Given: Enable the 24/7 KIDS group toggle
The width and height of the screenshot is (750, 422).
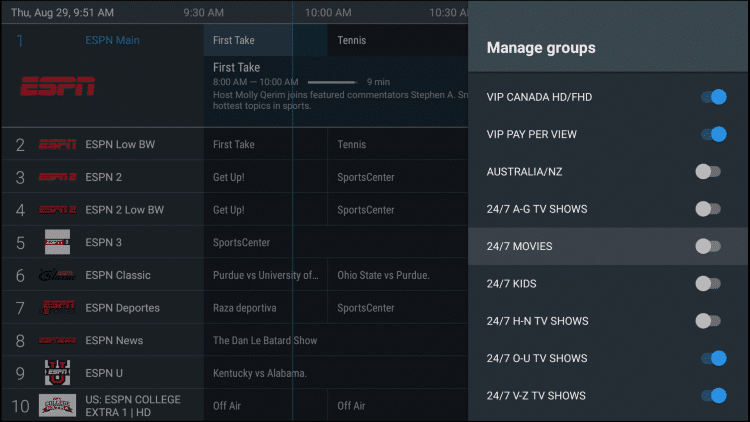Looking at the screenshot, I should click(x=708, y=284).
